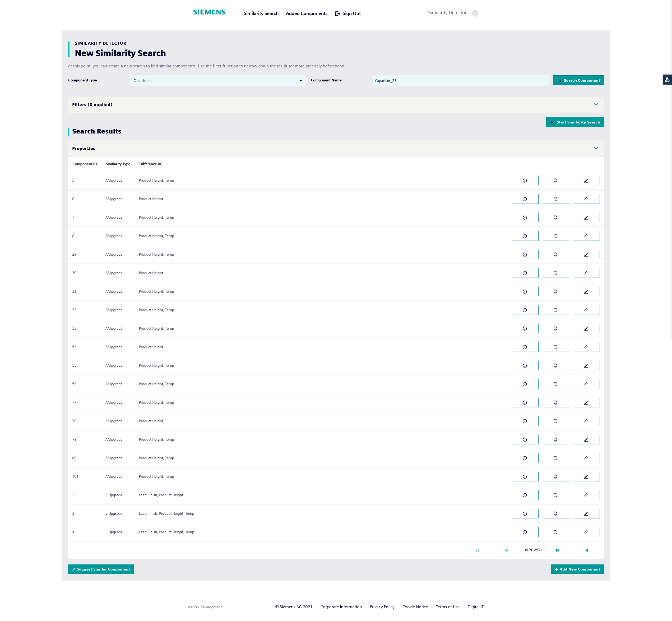672x621 pixels.
Task: Edit B/Upgrade component ID 3
Action: (x=586, y=513)
